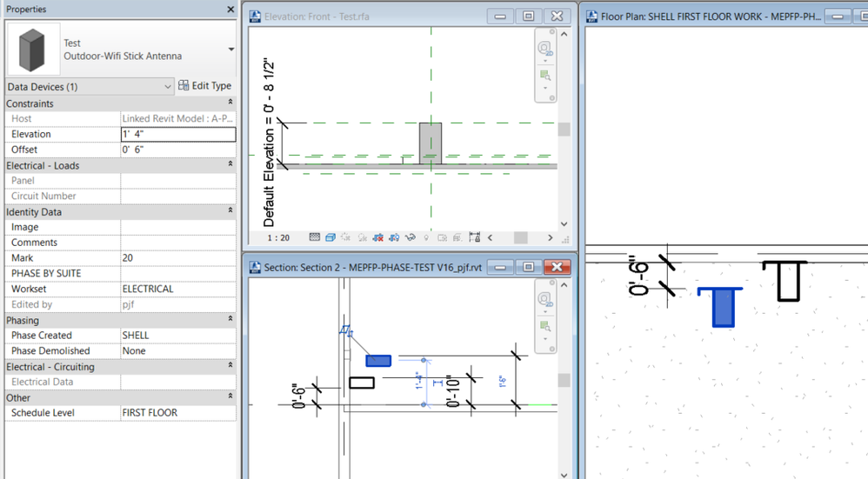The image size is (868, 479).
Task: Click the blue 1'-4" temporary dimension in Section
Action: tap(419, 381)
